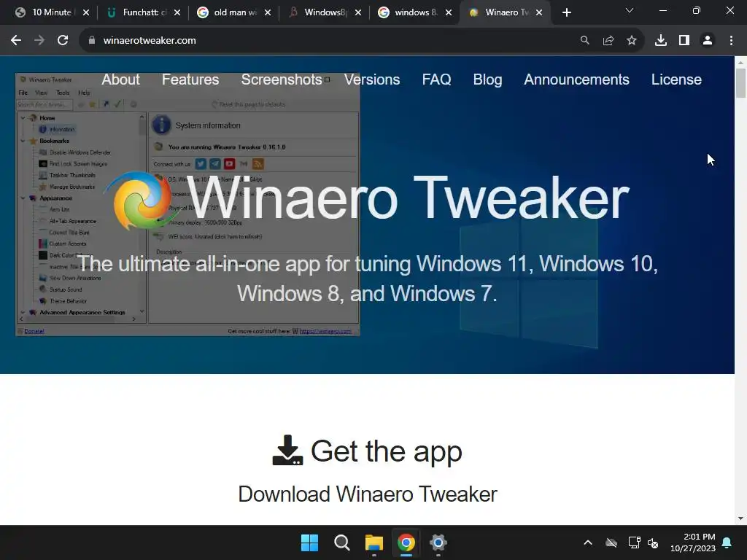Click the browser forward arrow
This screenshot has height=560, width=747.
(39, 41)
